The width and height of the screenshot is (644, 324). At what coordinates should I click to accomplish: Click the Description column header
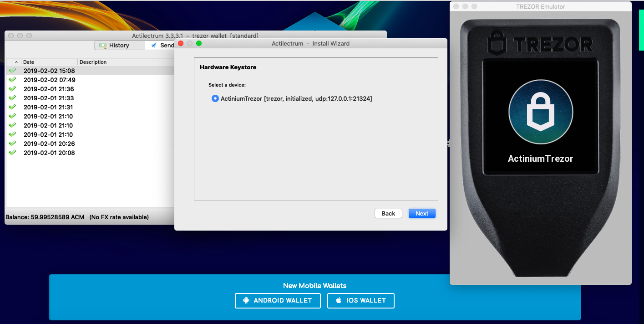coord(126,62)
